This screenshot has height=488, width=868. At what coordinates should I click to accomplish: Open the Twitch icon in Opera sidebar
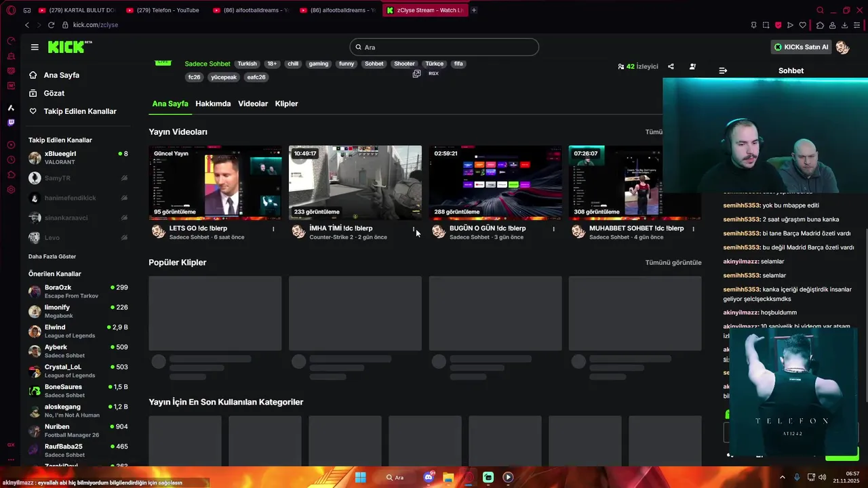[x=11, y=123]
